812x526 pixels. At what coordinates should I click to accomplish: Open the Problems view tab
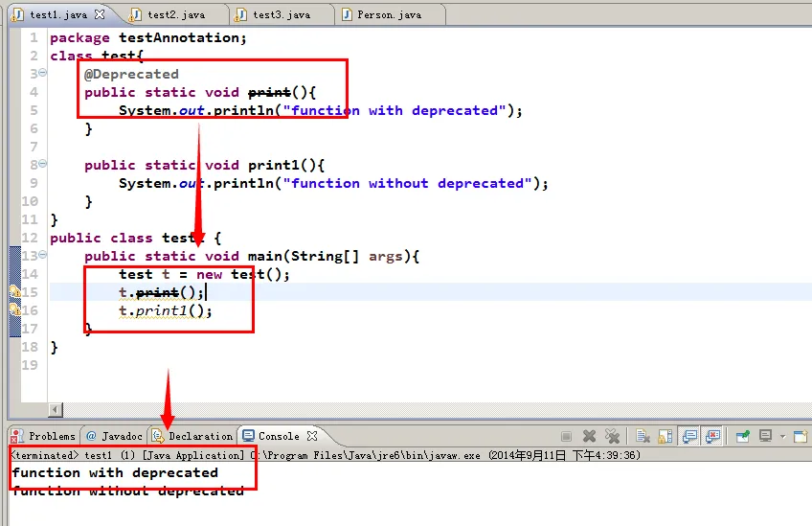45,436
